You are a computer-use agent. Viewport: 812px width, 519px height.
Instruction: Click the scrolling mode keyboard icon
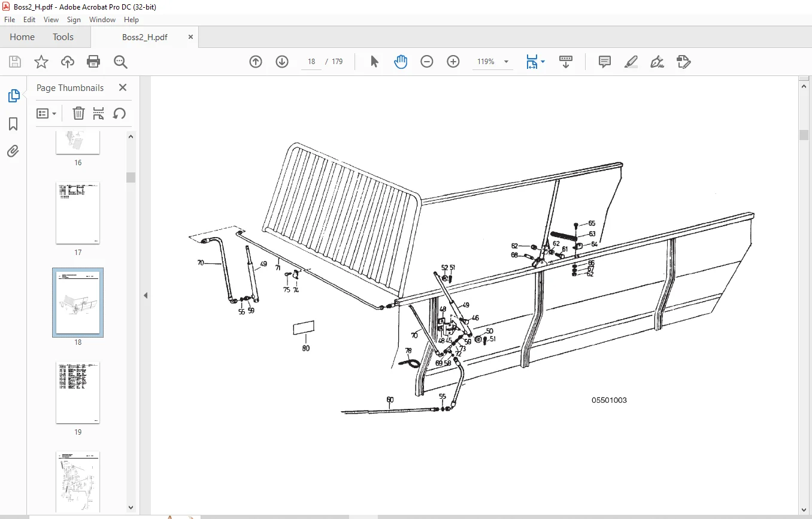point(566,62)
